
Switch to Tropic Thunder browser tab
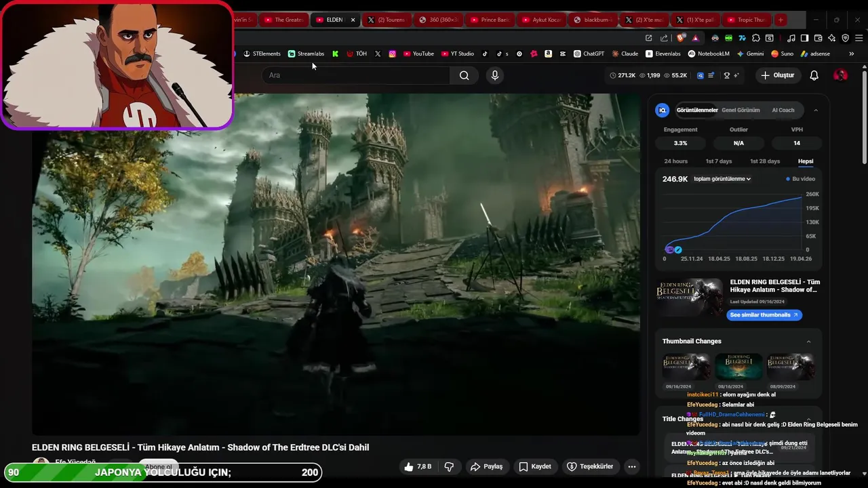(x=747, y=20)
